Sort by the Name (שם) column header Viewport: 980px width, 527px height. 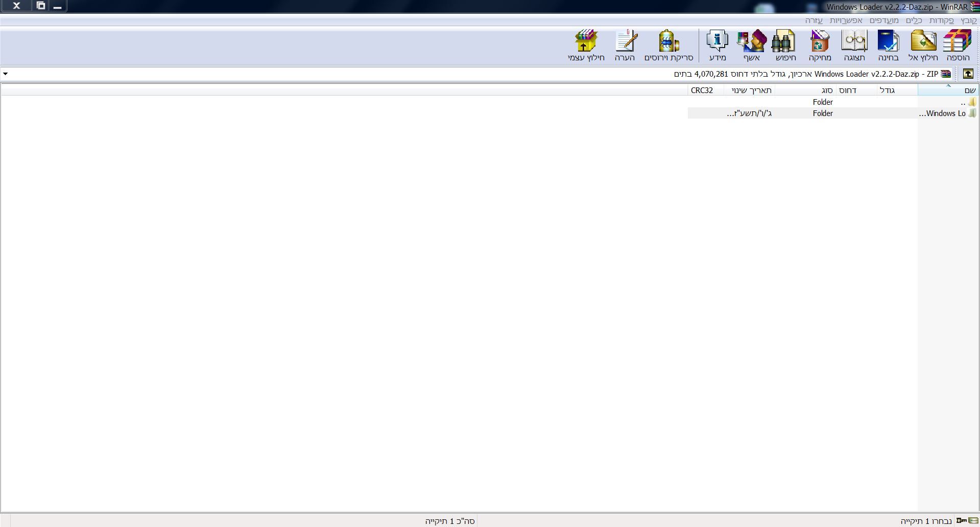(x=948, y=90)
